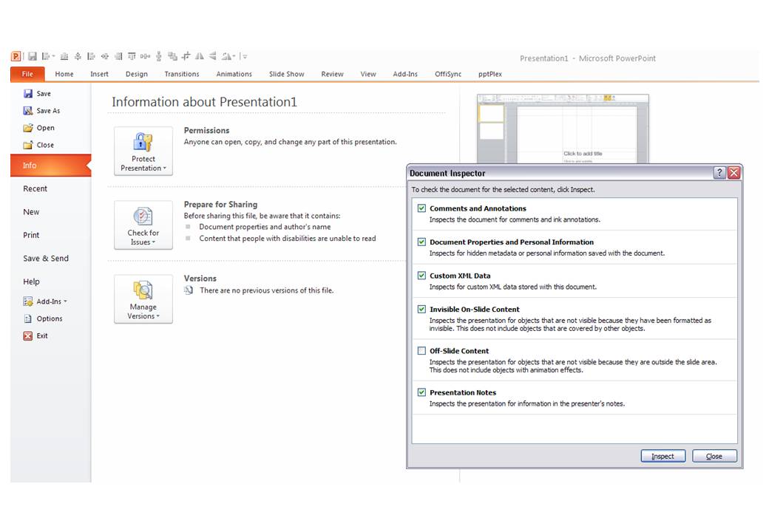The image size is (769, 532).
Task: Enable the Off-Slide Content checkbox
Action: tap(421, 351)
